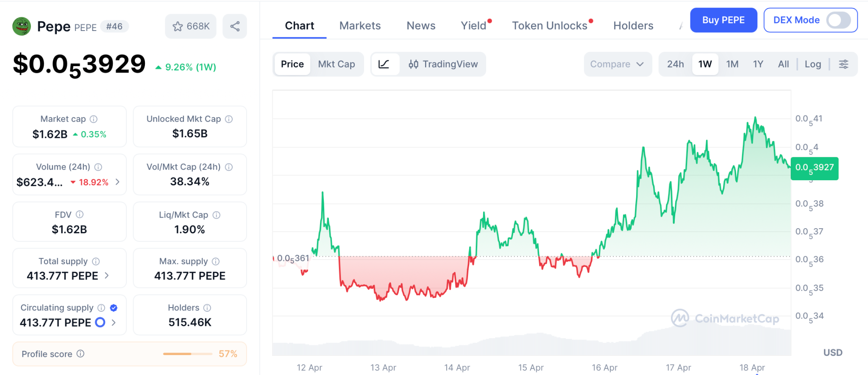Click the Buy PEPE button
Viewport: 868px width, 375px height.
point(723,20)
